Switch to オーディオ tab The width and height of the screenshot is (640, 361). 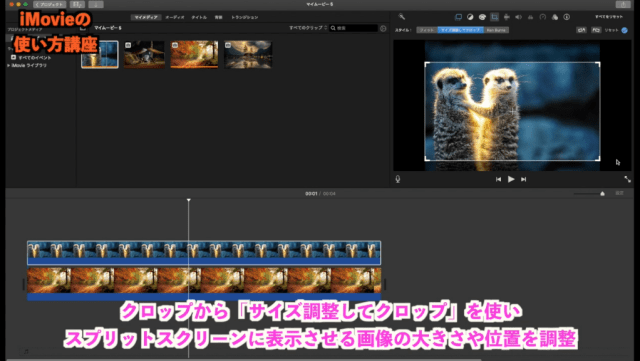point(175,18)
